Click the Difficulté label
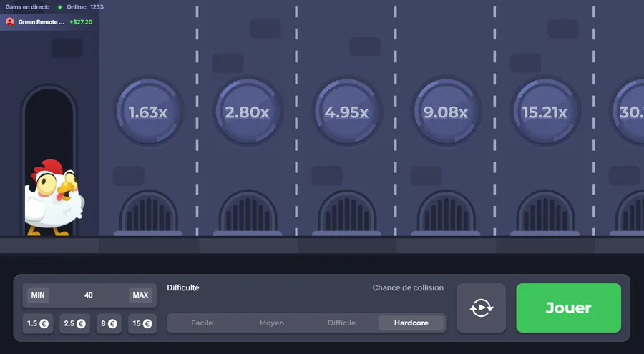The image size is (644, 354). click(183, 288)
